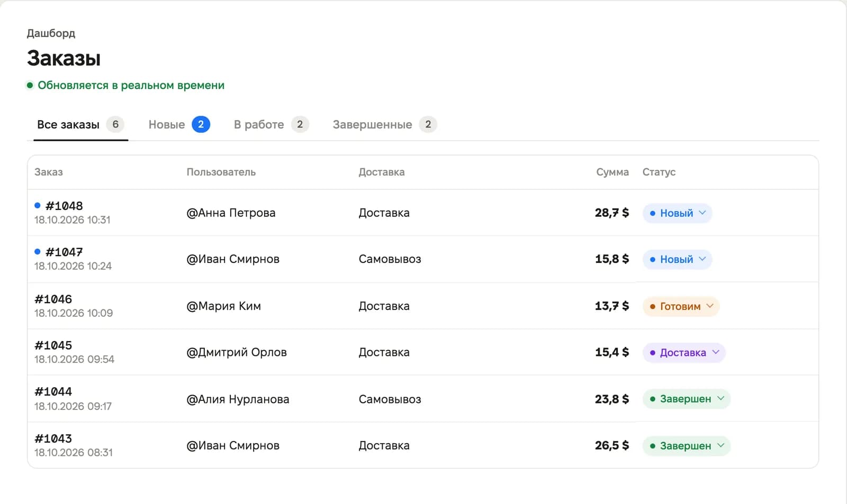The image size is (847, 504).
Task: Open order #1043
Action: click(53, 439)
